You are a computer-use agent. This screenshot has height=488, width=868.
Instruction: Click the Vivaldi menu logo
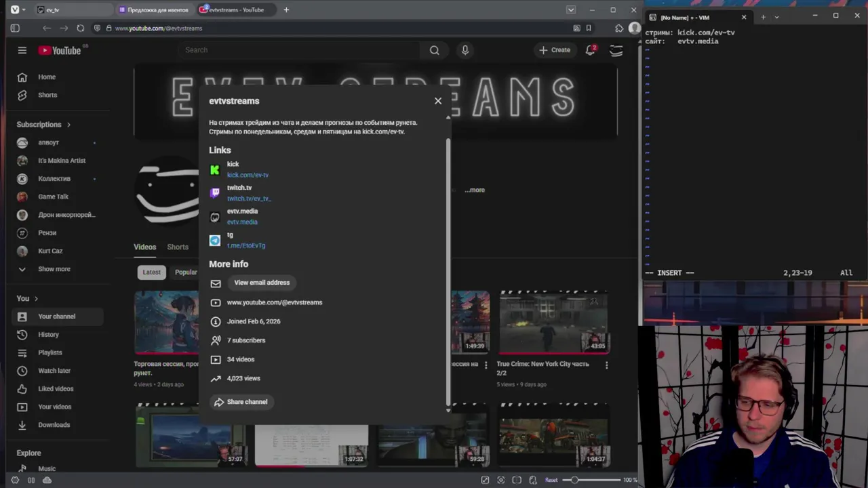tap(15, 9)
